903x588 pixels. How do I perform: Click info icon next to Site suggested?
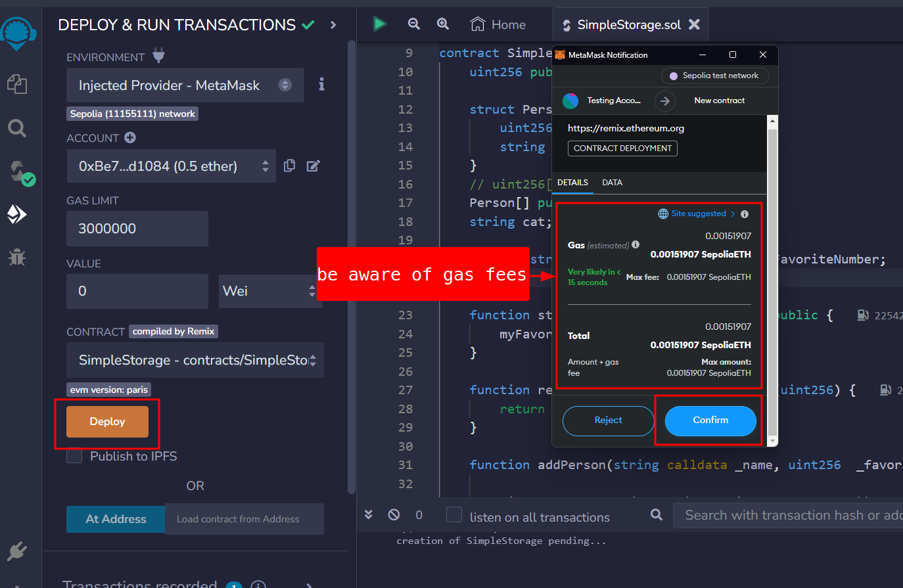click(x=745, y=214)
